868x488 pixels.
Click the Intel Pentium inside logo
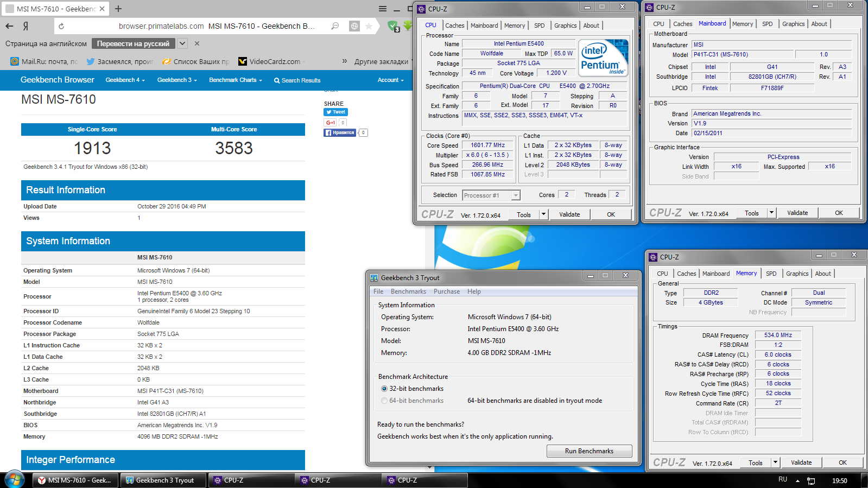603,58
